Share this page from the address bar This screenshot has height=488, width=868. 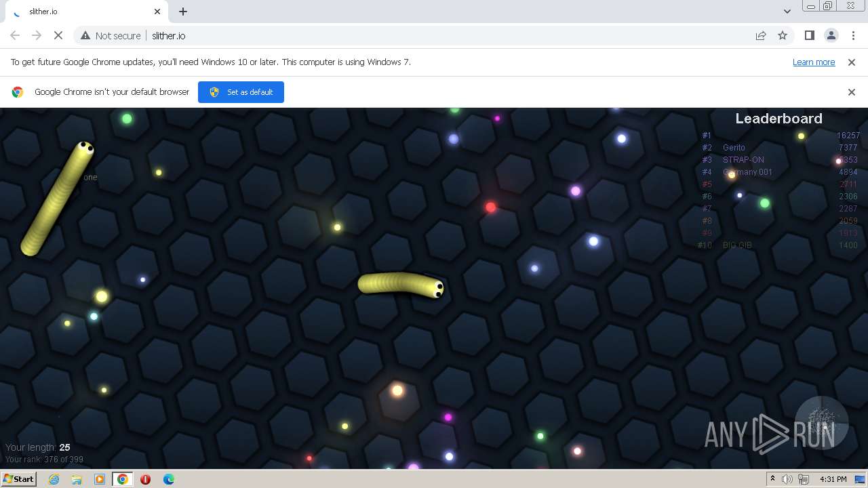tap(761, 35)
